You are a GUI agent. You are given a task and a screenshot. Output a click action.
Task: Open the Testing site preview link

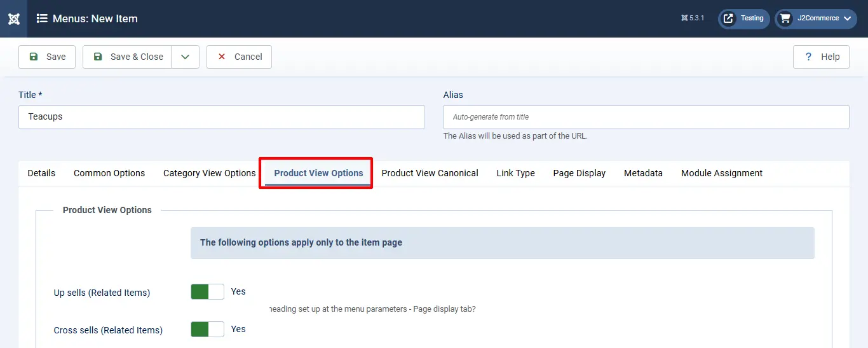tap(744, 18)
